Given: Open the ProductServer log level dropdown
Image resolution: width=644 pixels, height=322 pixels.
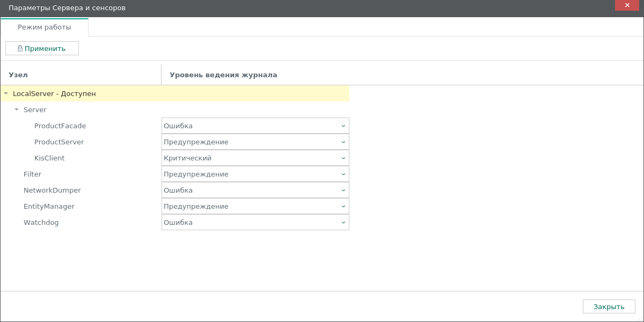Looking at the screenshot, I should click(x=255, y=142).
